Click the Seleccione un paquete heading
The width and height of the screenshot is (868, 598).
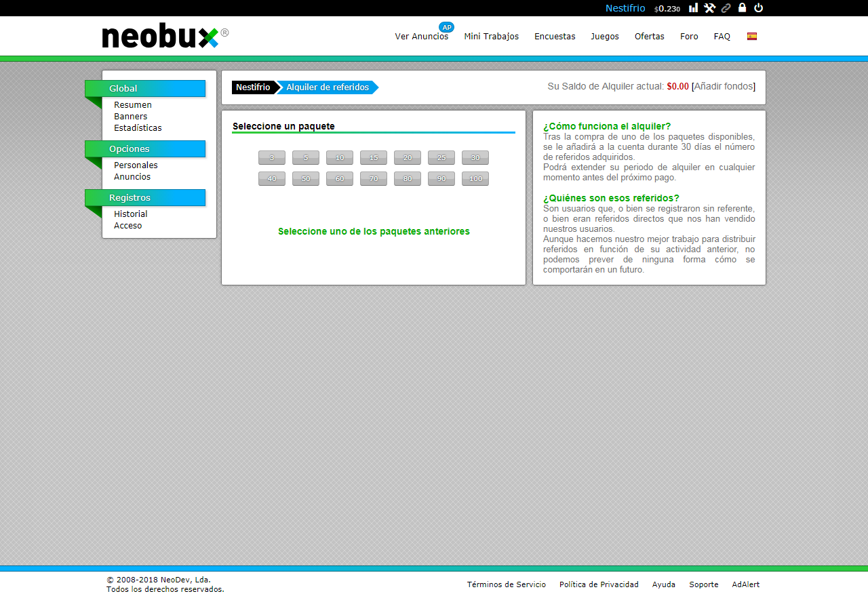click(x=283, y=126)
